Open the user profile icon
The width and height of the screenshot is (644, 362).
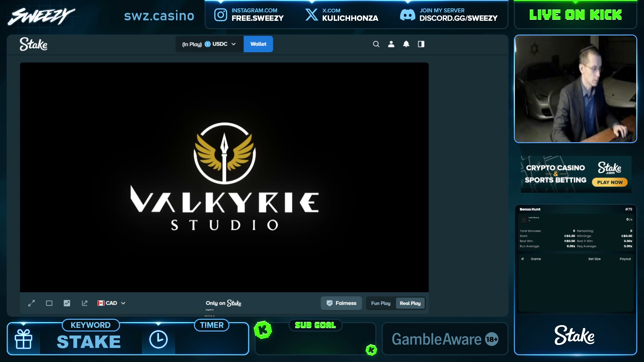click(x=391, y=44)
